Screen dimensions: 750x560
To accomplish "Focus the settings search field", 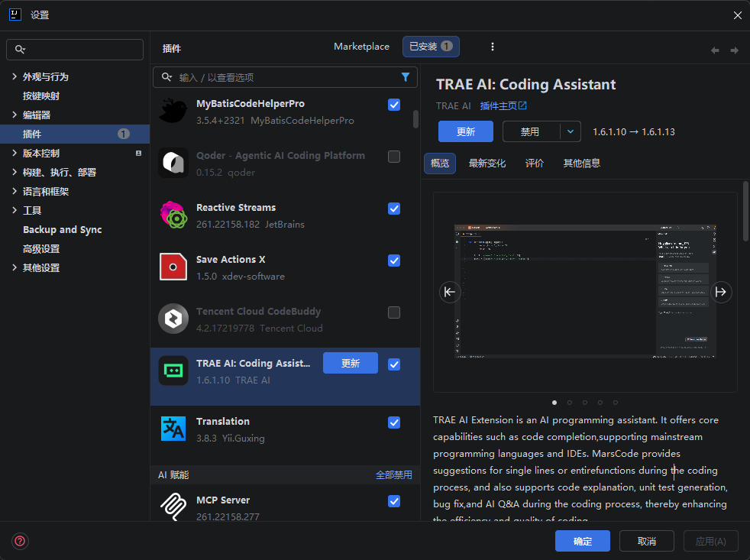I will [x=75, y=50].
